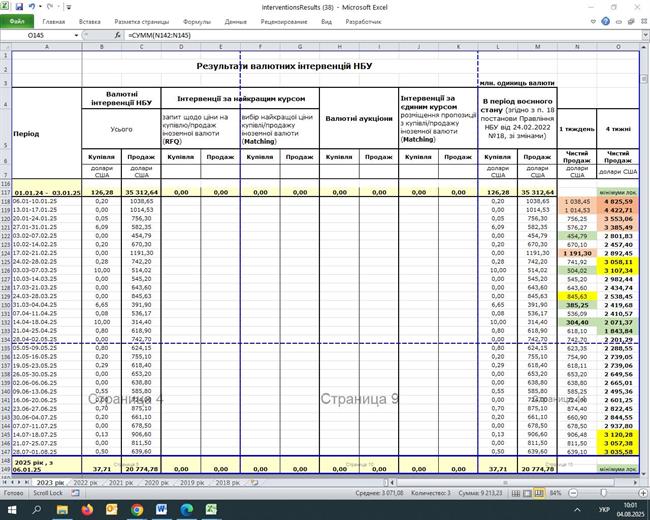Switch to the Вставка ribbon tab

tap(90, 22)
